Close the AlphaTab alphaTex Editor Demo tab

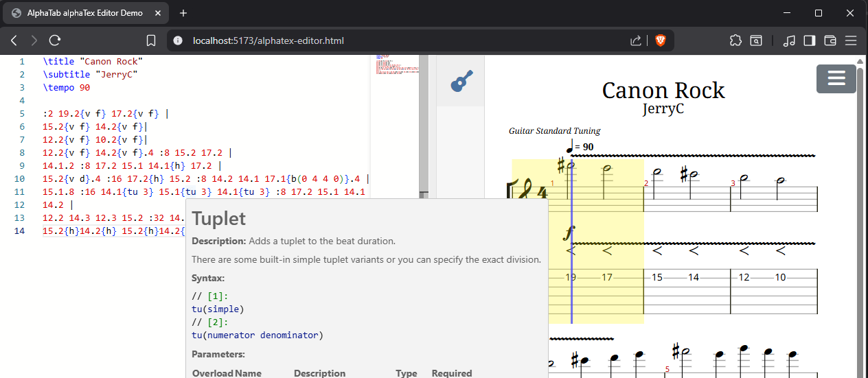[x=159, y=13]
